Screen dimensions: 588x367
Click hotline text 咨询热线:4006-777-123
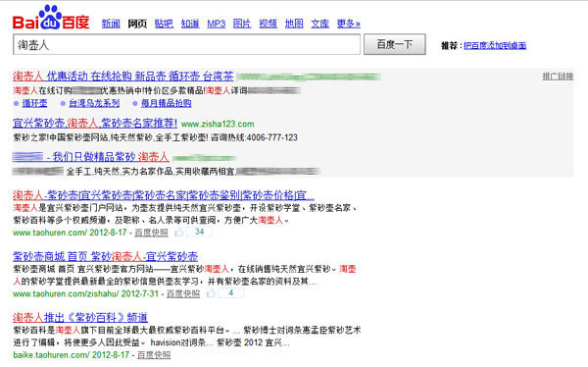click(254, 137)
